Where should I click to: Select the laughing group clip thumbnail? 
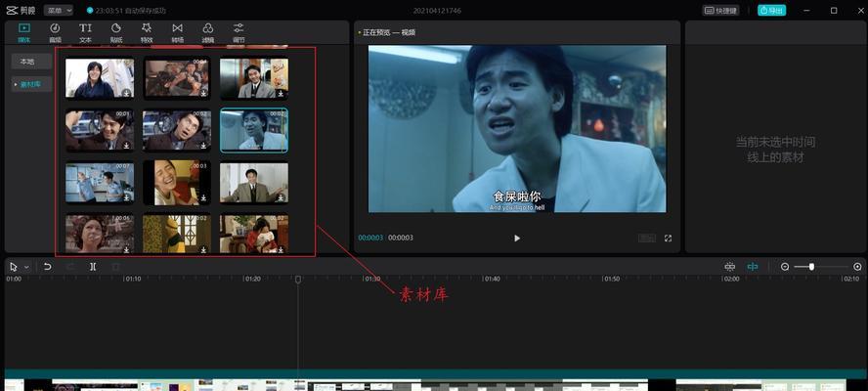[x=177, y=78]
